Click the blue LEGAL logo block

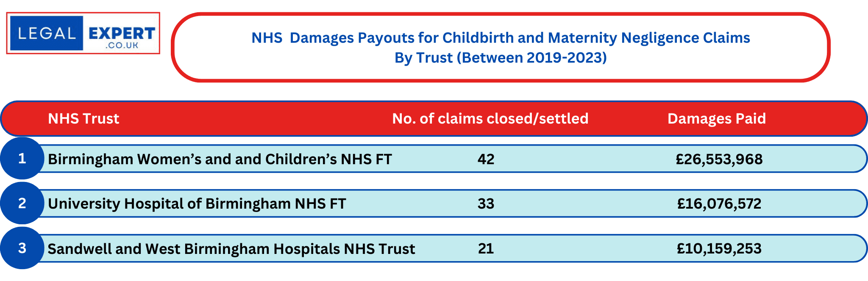click(47, 33)
